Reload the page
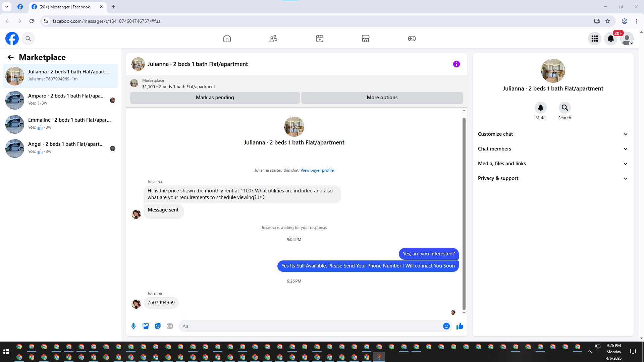 (x=32, y=21)
